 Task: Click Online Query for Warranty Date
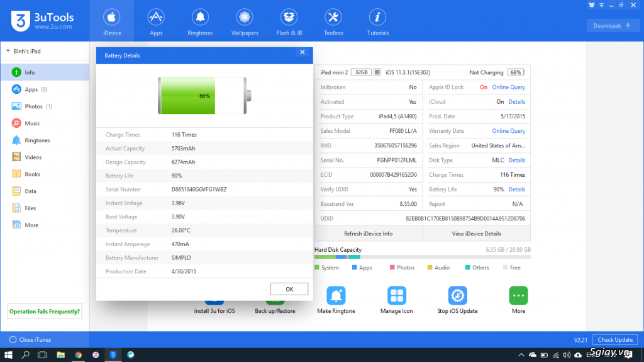tap(508, 131)
